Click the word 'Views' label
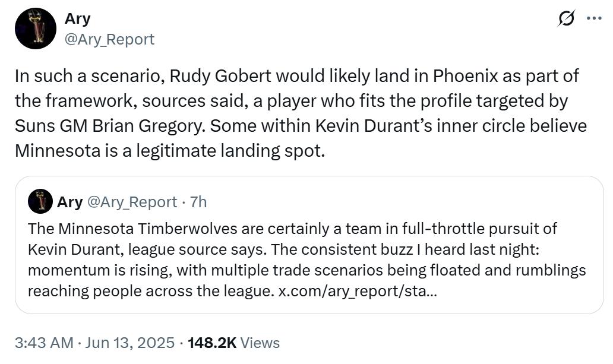This screenshot has width=613, height=364. (x=260, y=343)
